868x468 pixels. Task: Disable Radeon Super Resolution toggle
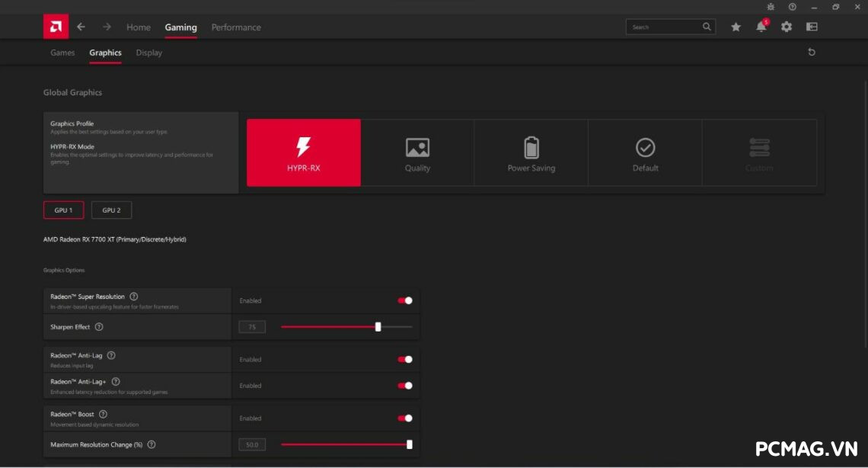point(405,300)
